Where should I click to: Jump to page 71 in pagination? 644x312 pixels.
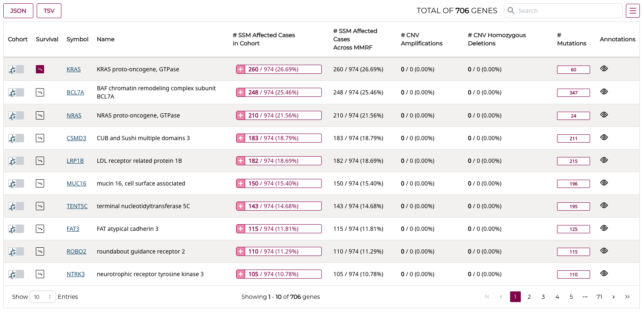tap(599, 297)
